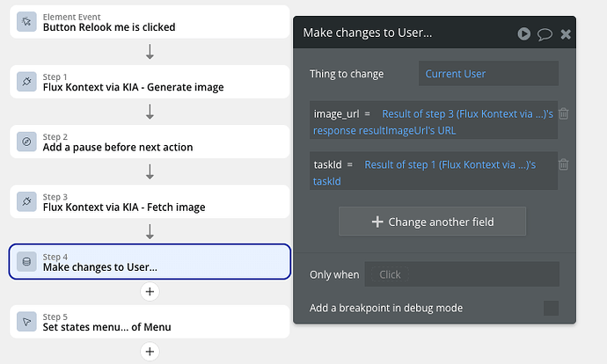Enable the breakpoint in debug mode checkbox
607x364 pixels.
click(551, 308)
